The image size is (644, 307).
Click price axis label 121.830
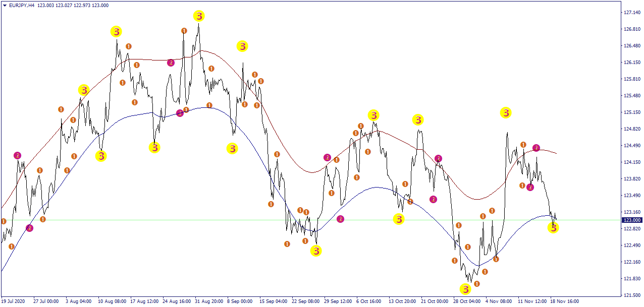tap(632, 279)
